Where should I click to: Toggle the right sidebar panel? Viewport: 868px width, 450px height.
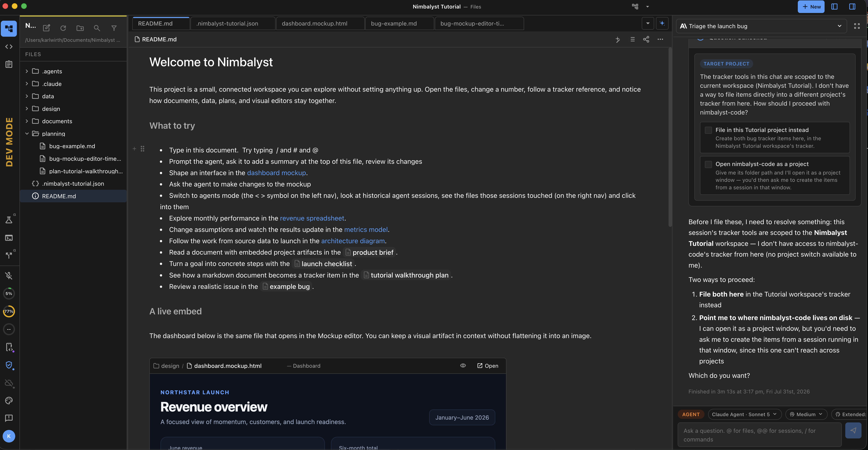(852, 7)
